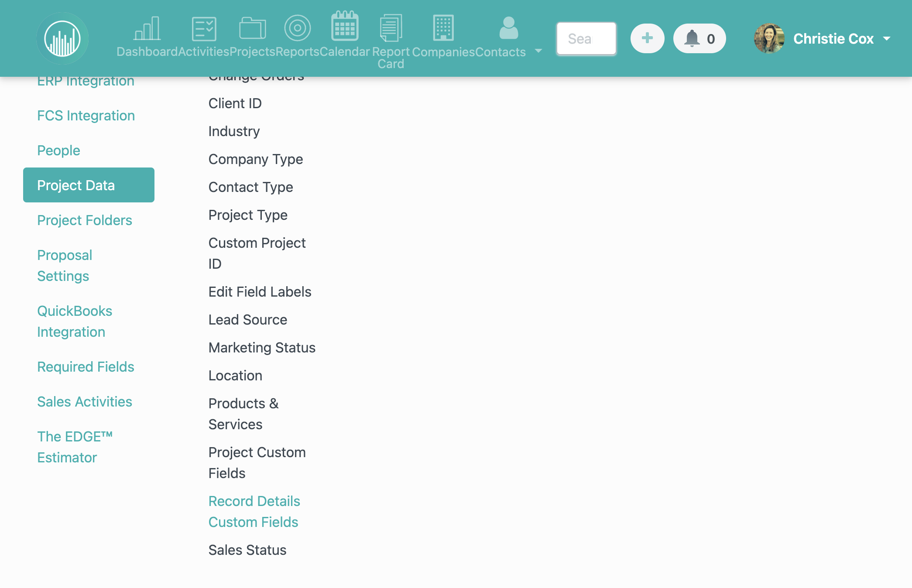Select People in the sidebar

[x=58, y=150]
